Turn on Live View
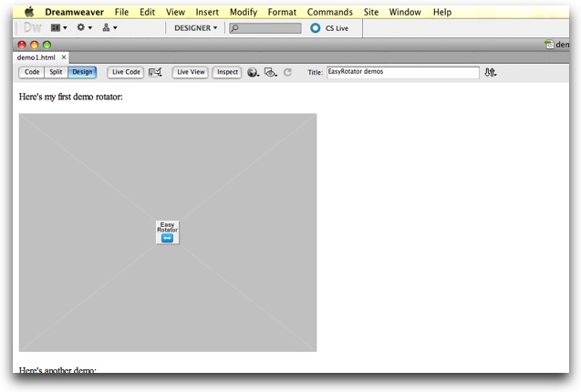The width and height of the screenshot is (581, 392). tap(191, 72)
